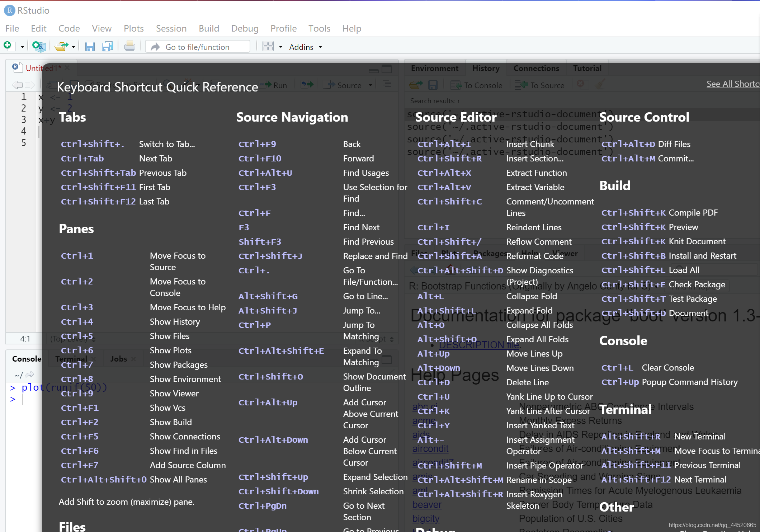The width and height of the screenshot is (760, 532).
Task: Open the Help menu
Action: [351, 28]
